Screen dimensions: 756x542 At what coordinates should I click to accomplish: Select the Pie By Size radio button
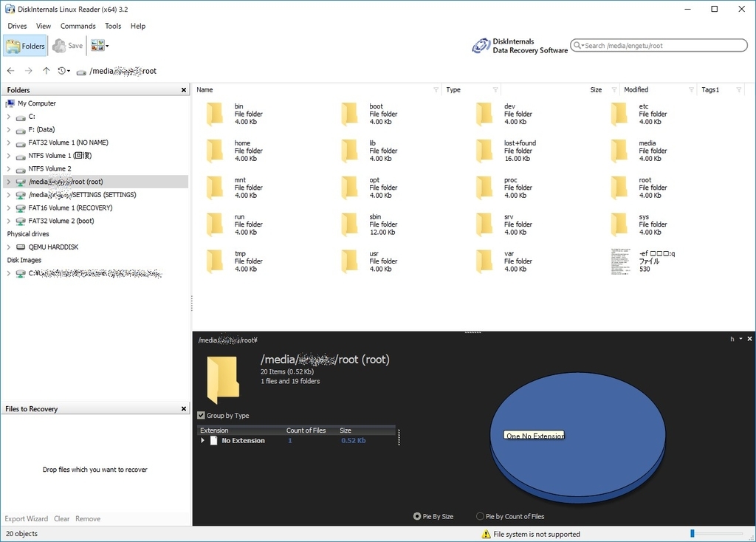(x=417, y=516)
